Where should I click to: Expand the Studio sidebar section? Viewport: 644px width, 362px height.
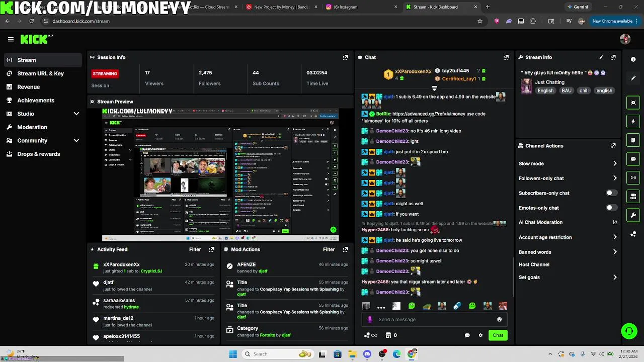[x=76, y=114]
